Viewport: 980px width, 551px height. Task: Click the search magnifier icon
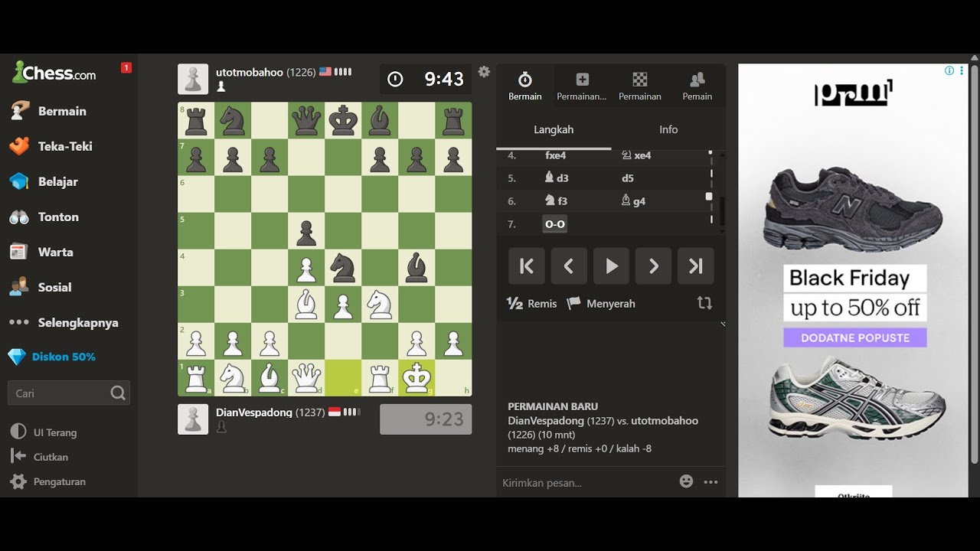click(x=118, y=393)
